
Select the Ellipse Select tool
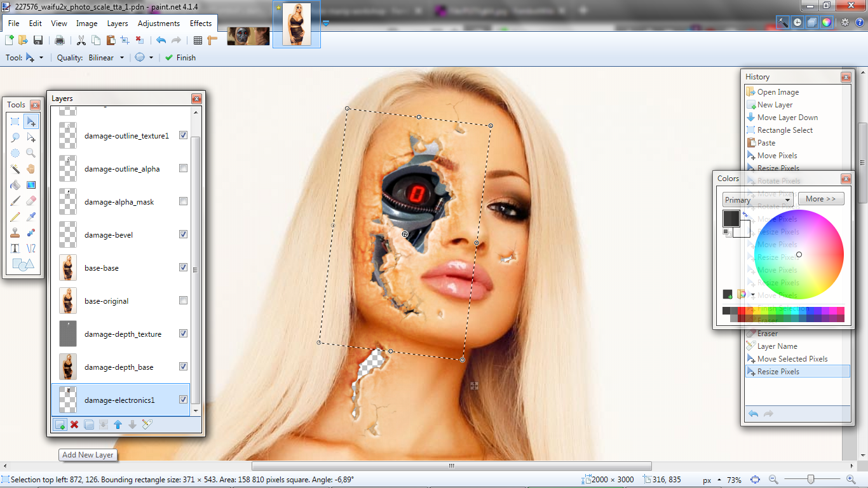[x=15, y=153]
